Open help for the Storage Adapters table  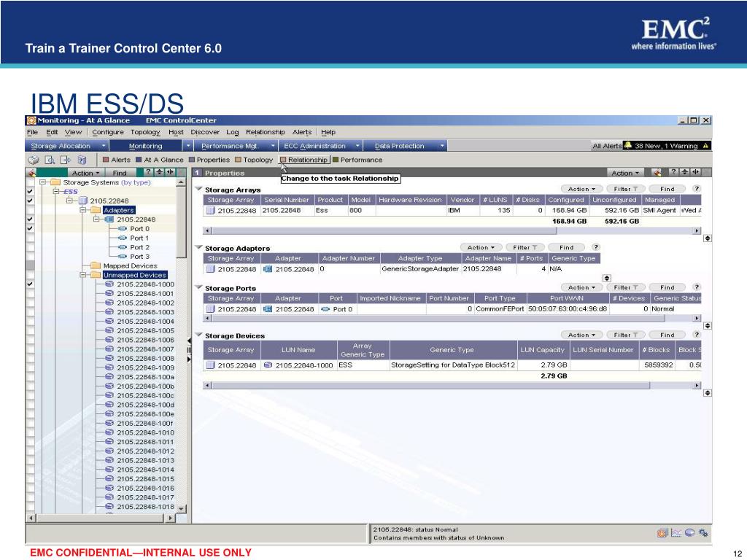pos(595,247)
